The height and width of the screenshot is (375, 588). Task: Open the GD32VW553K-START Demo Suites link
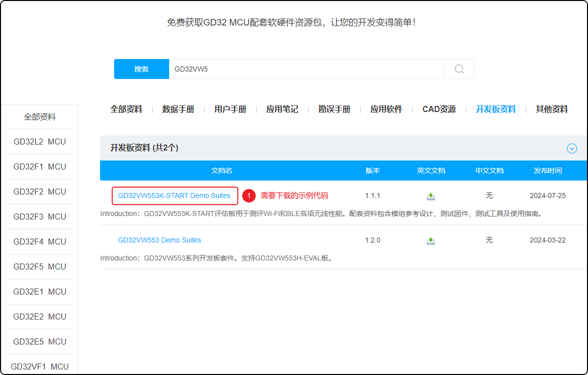click(x=174, y=195)
